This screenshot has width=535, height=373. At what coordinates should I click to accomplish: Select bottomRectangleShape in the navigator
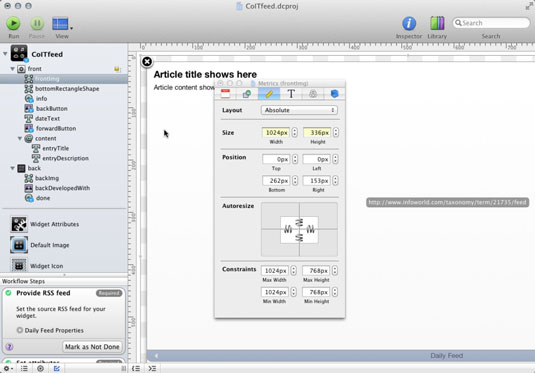[x=67, y=89]
